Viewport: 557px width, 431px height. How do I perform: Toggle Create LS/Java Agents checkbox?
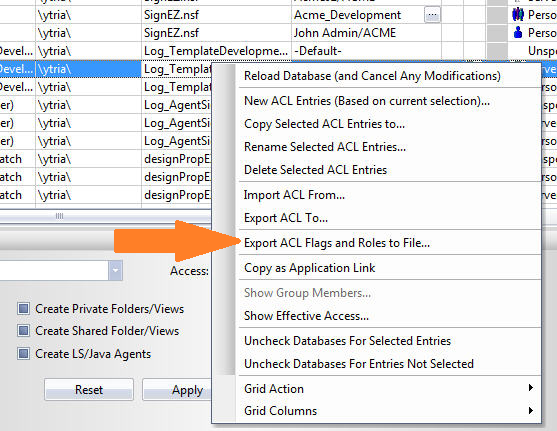click(23, 354)
